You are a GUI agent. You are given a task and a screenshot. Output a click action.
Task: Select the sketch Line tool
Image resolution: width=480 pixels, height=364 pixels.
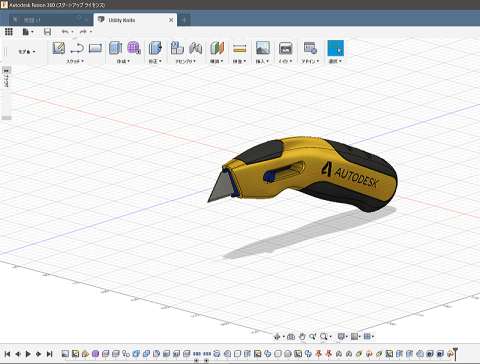click(x=77, y=48)
